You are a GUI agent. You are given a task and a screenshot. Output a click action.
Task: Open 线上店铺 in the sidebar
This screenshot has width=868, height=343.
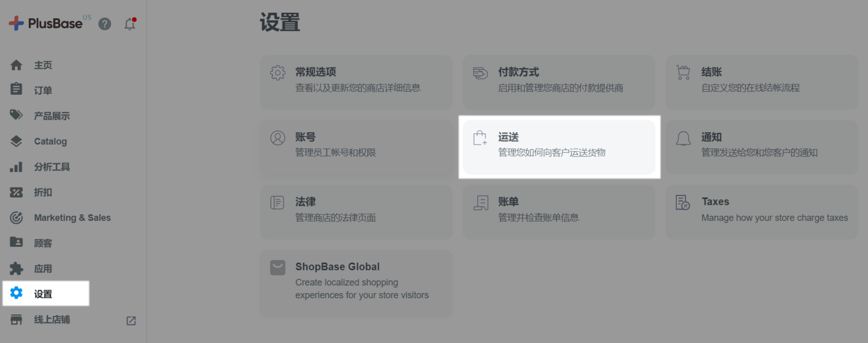click(x=52, y=320)
